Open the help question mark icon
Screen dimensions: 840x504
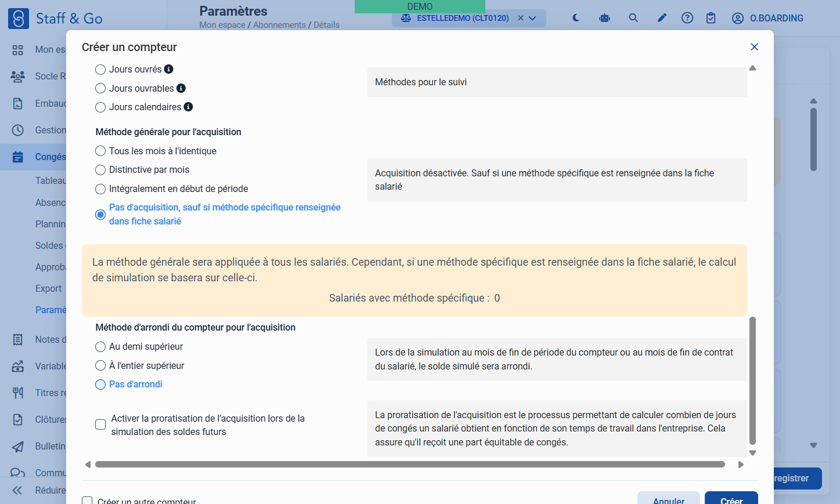click(x=687, y=18)
